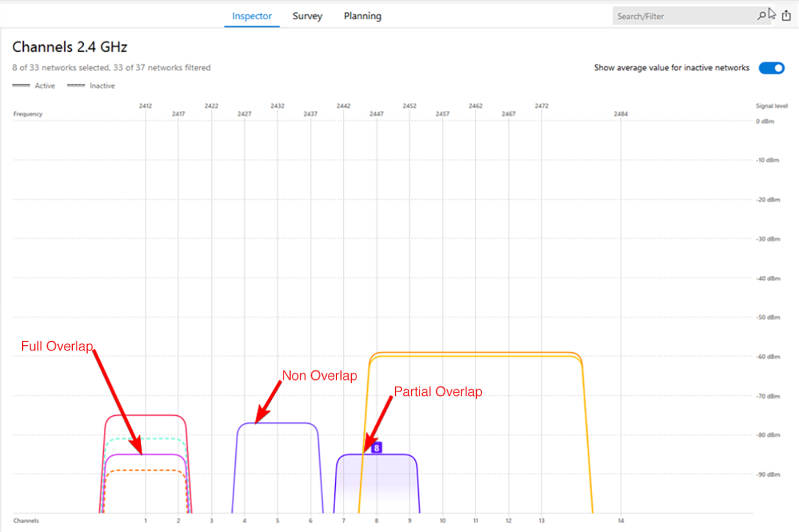The width and height of the screenshot is (799, 532).
Task: Select the dashed cyan inactive network curve
Action: (x=146, y=439)
